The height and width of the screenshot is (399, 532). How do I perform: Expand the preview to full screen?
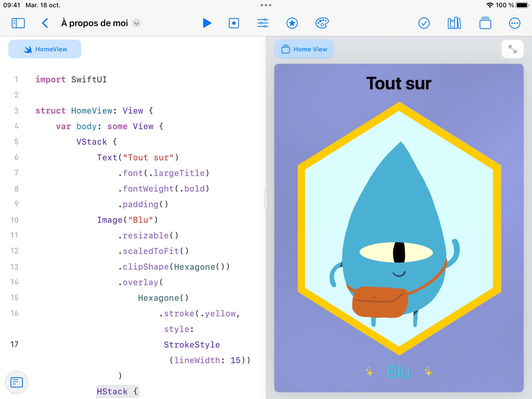(x=513, y=49)
